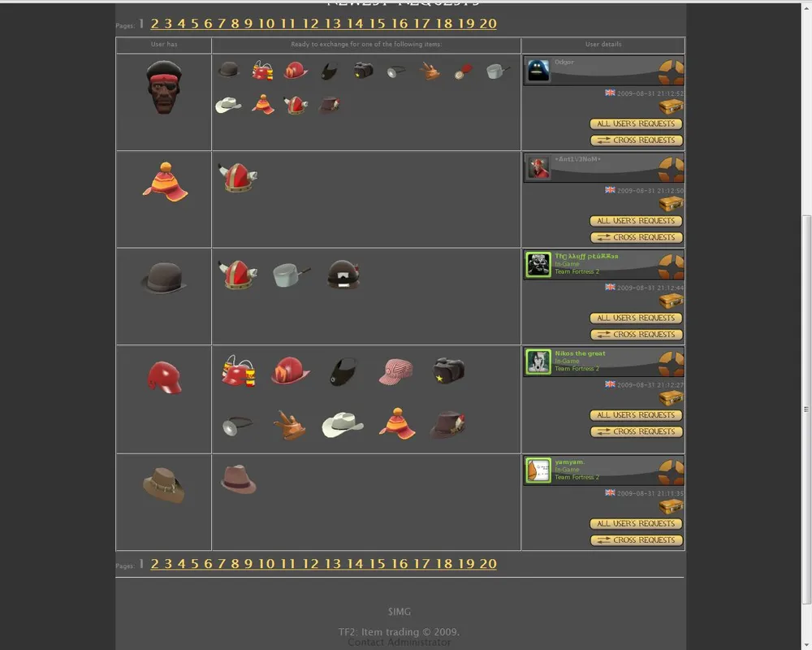The image size is (812, 650).
Task: Select the red football helmet item
Action: coord(165,377)
